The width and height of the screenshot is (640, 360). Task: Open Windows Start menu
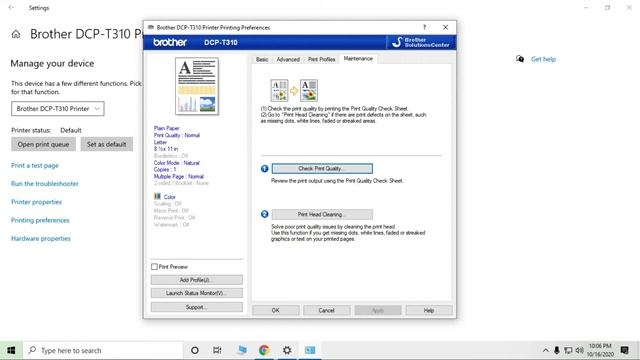point(11,350)
